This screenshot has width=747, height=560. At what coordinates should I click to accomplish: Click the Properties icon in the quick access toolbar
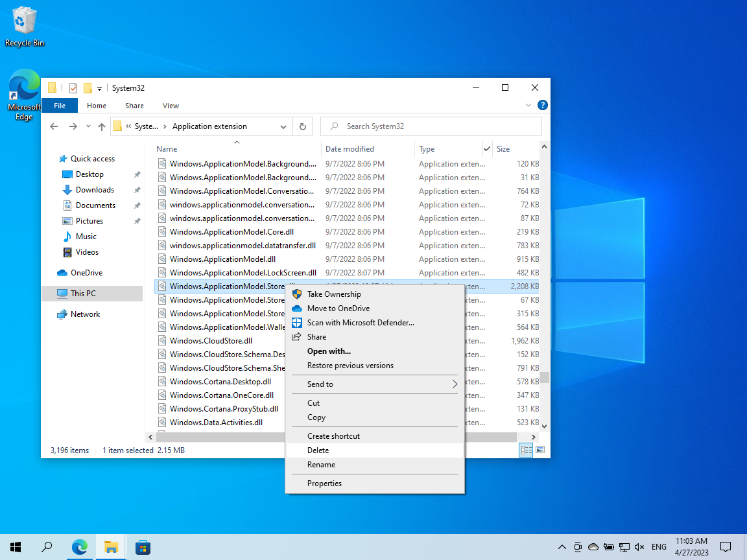pyautogui.click(x=73, y=88)
